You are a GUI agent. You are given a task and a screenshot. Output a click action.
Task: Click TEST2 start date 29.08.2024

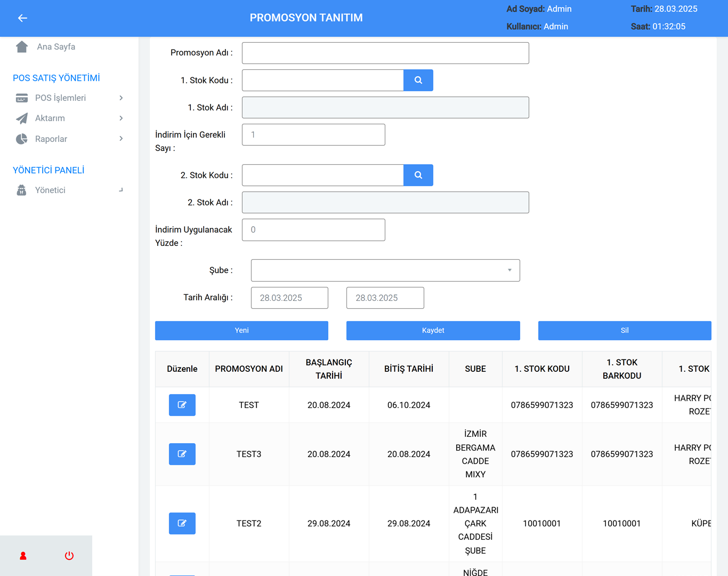coord(329,524)
